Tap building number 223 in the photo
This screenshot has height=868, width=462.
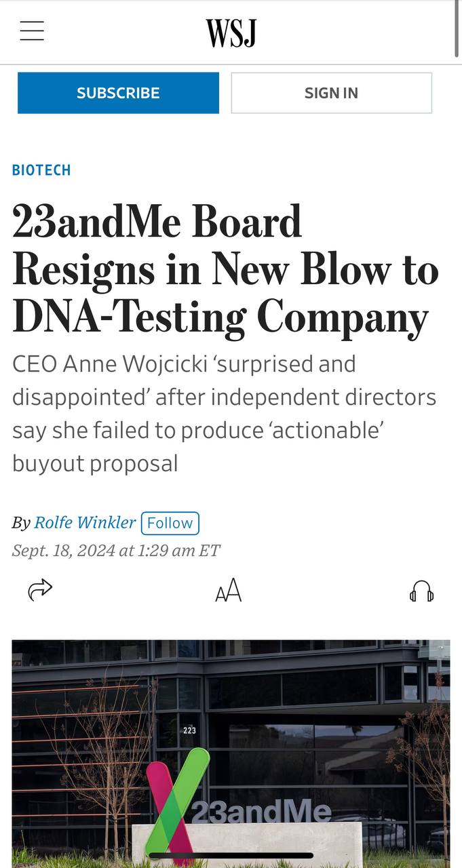click(x=189, y=730)
